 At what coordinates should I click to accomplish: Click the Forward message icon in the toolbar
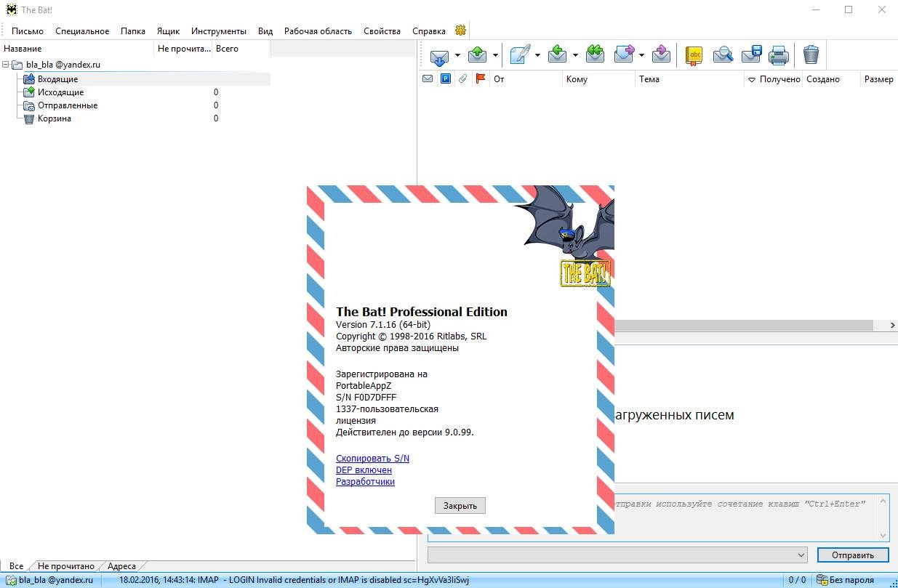click(625, 55)
